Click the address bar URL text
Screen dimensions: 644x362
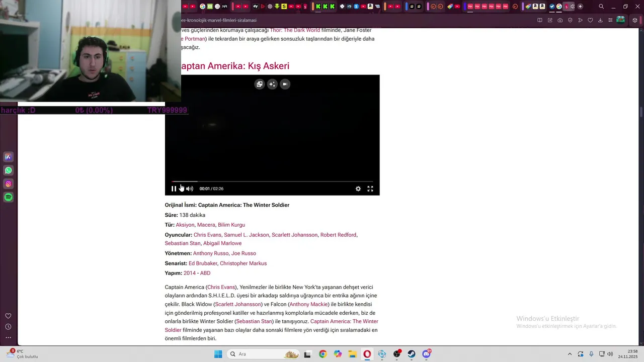(x=219, y=20)
